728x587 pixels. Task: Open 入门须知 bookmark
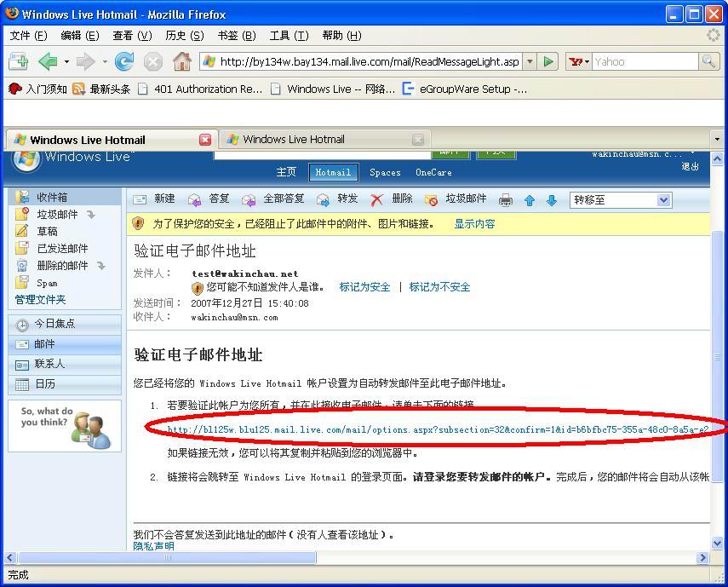[38, 89]
